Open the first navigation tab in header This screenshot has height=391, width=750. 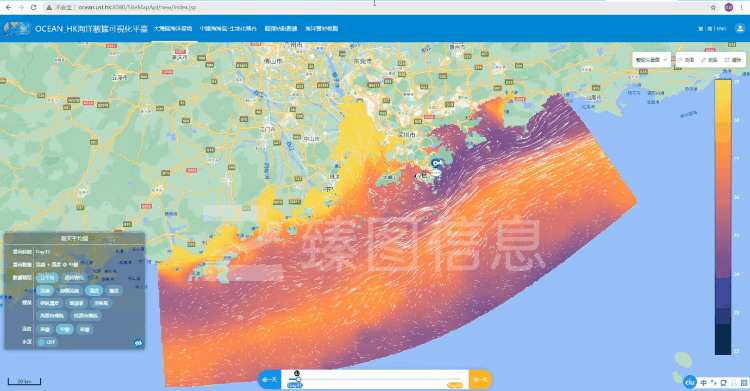173,29
